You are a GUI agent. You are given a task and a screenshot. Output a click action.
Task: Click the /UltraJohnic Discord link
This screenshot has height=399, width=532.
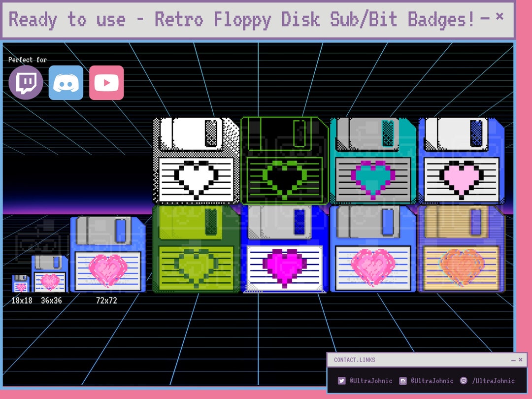493,380
